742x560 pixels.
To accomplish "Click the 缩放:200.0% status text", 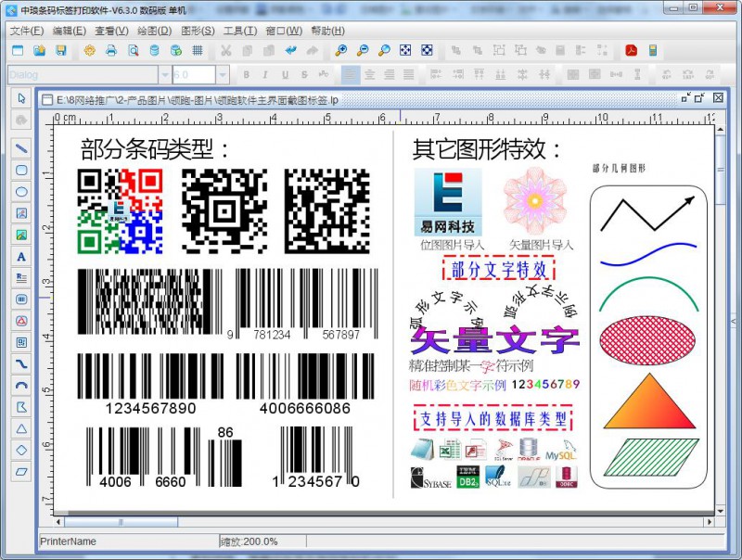I will (249, 541).
